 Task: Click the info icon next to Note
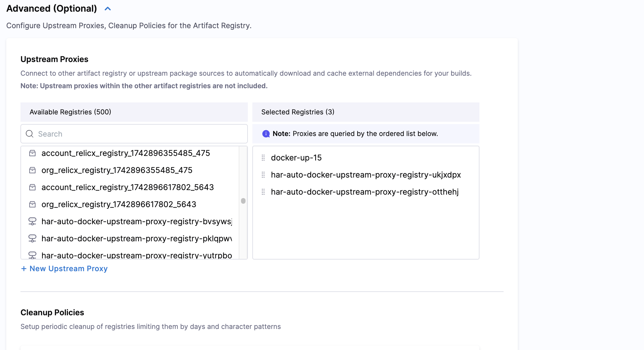(x=266, y=134)
